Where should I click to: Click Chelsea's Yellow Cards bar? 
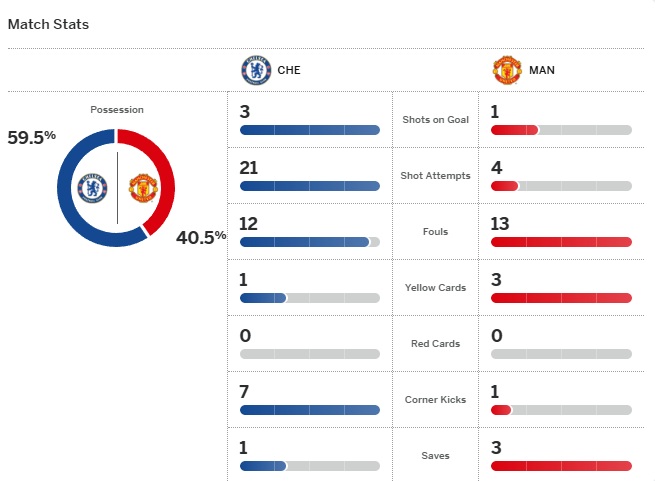pos(310,298)
